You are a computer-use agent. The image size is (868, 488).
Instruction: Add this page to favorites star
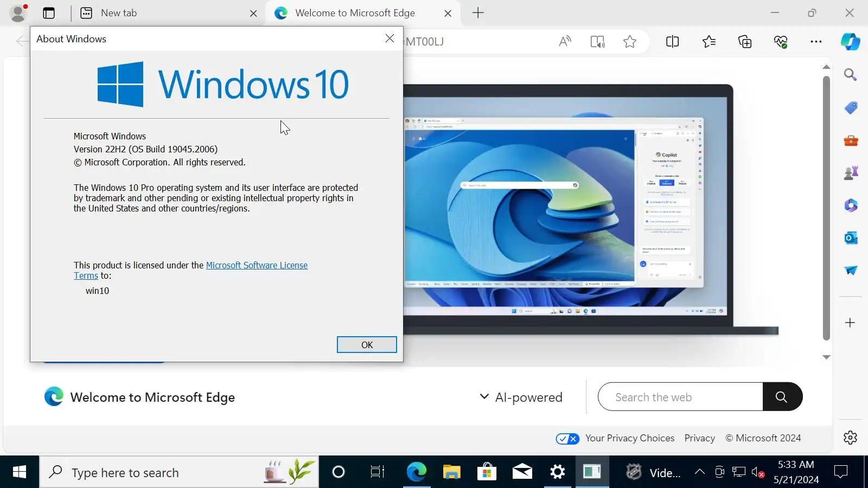[x=630, y=42]
